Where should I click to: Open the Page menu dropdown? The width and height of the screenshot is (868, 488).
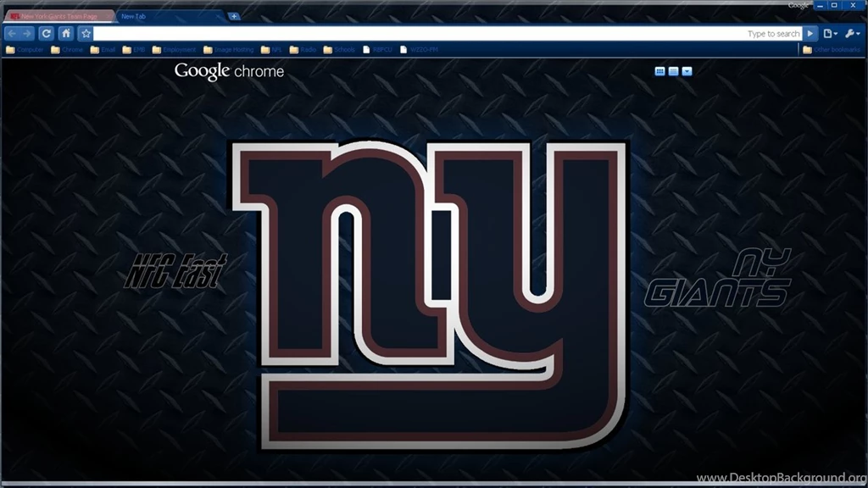(830, 34)
